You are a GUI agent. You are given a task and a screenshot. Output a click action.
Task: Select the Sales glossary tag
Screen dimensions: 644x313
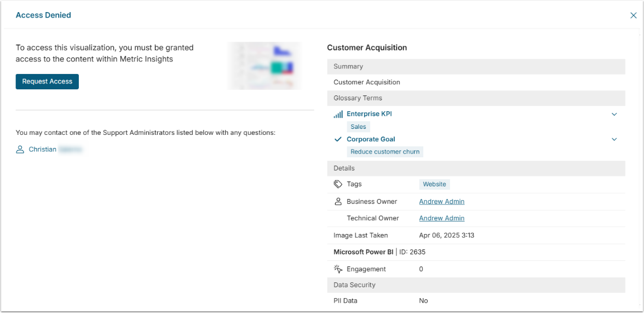click(359, 127)
